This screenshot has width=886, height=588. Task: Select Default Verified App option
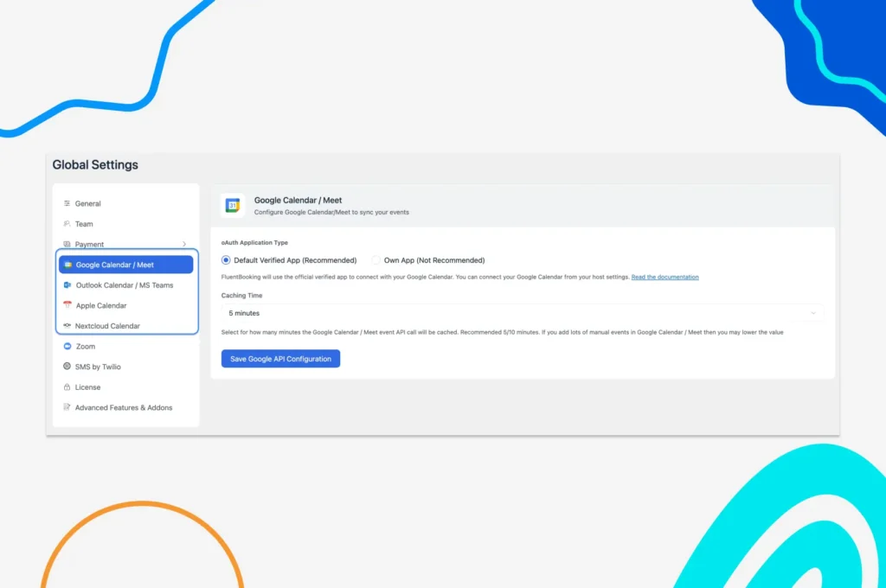click(225, 259)
